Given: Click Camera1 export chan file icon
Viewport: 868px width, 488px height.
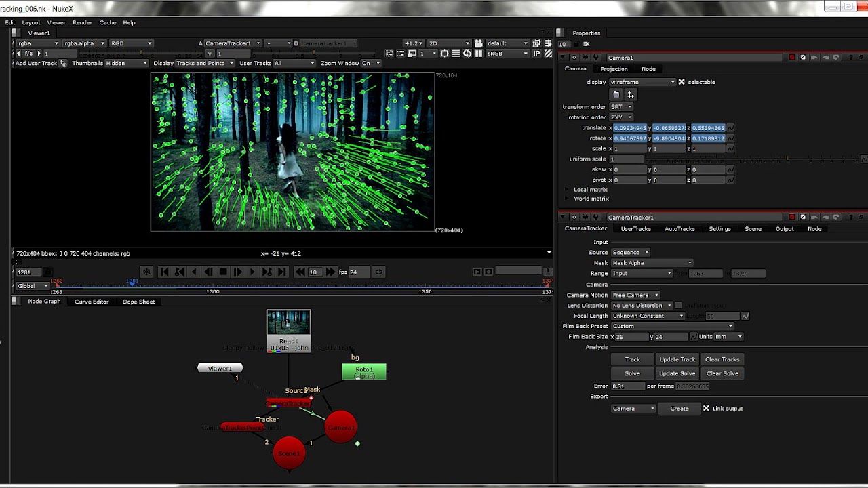Looking at the screenshot, I should coord(630,95).
